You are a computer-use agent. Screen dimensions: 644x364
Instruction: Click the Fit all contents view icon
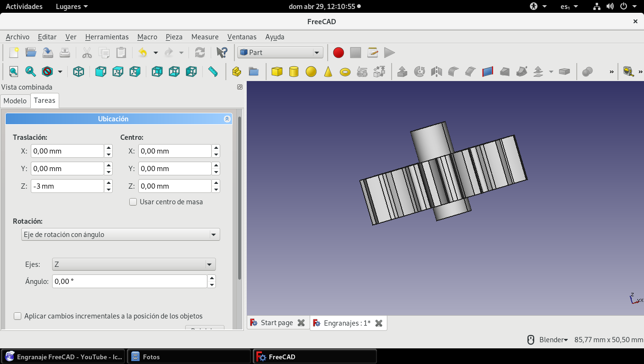coord(13,72)
